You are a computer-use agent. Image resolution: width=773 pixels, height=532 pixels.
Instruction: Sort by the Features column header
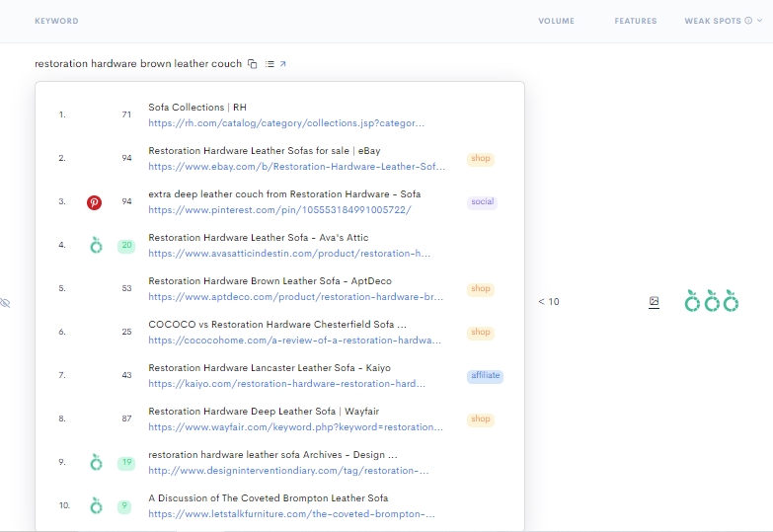pos(636,21)
